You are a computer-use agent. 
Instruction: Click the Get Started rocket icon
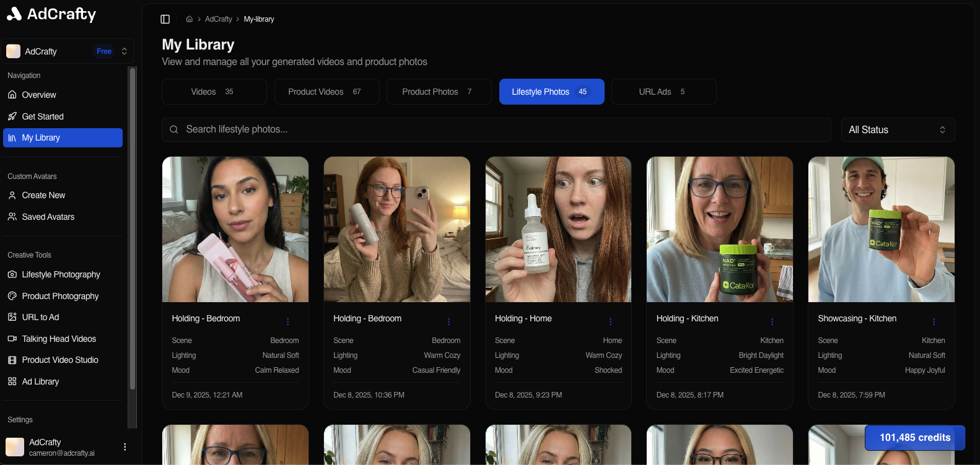12,116
